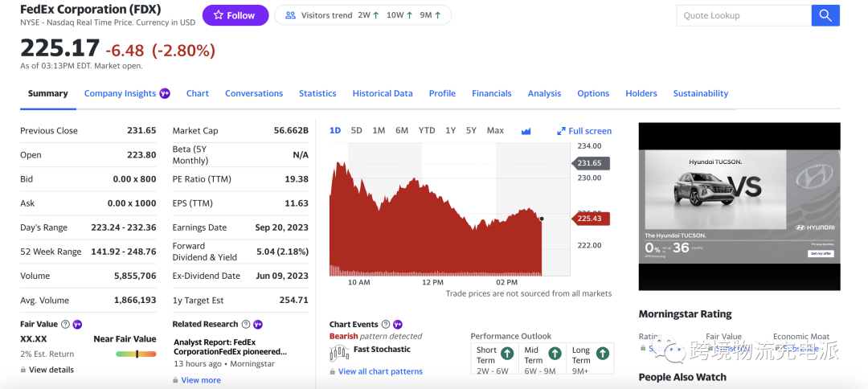868x389 pixels.
Task: Click the Morningstar Rating heading
Action: click(x=685, y=313)
